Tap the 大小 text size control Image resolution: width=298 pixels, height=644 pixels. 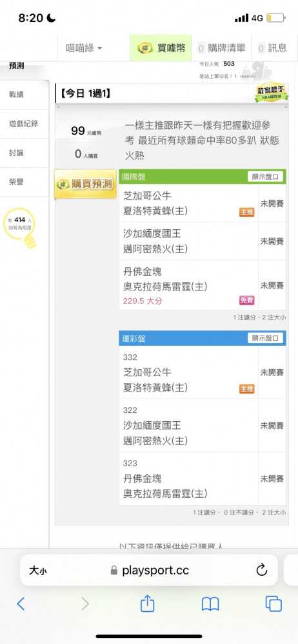click(x=38, y=570)
